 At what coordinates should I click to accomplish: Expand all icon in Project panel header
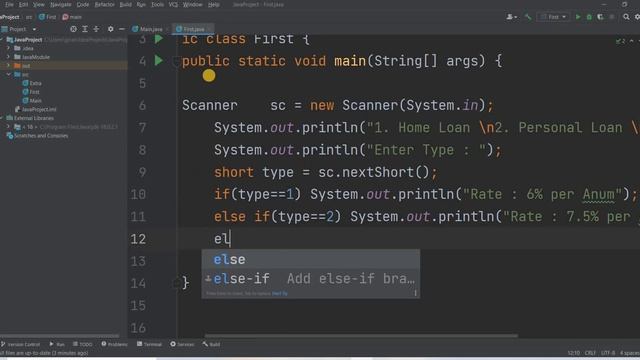[85, 29]
